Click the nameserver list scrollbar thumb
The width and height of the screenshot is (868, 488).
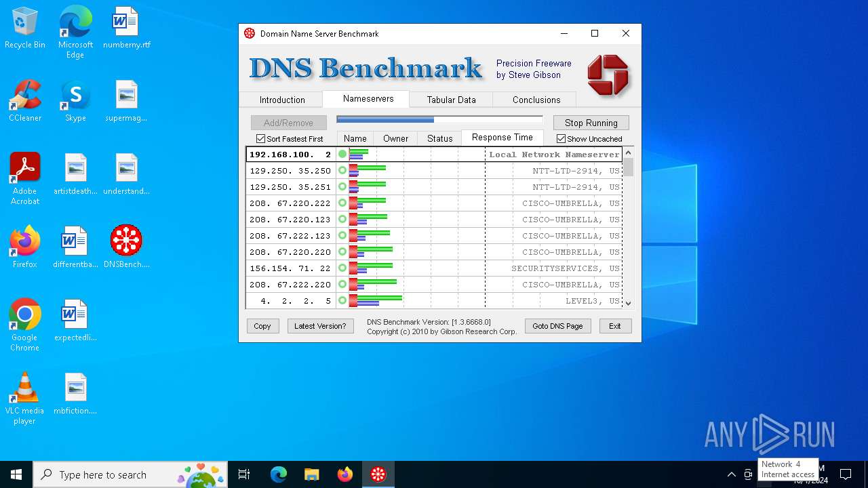(x=628, y=167)
